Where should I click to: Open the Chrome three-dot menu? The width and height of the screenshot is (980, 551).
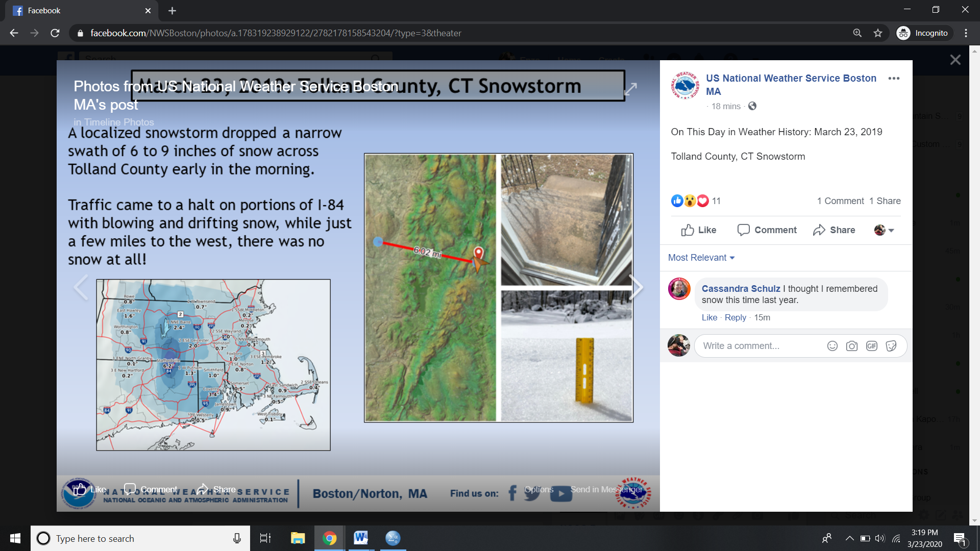966,33
